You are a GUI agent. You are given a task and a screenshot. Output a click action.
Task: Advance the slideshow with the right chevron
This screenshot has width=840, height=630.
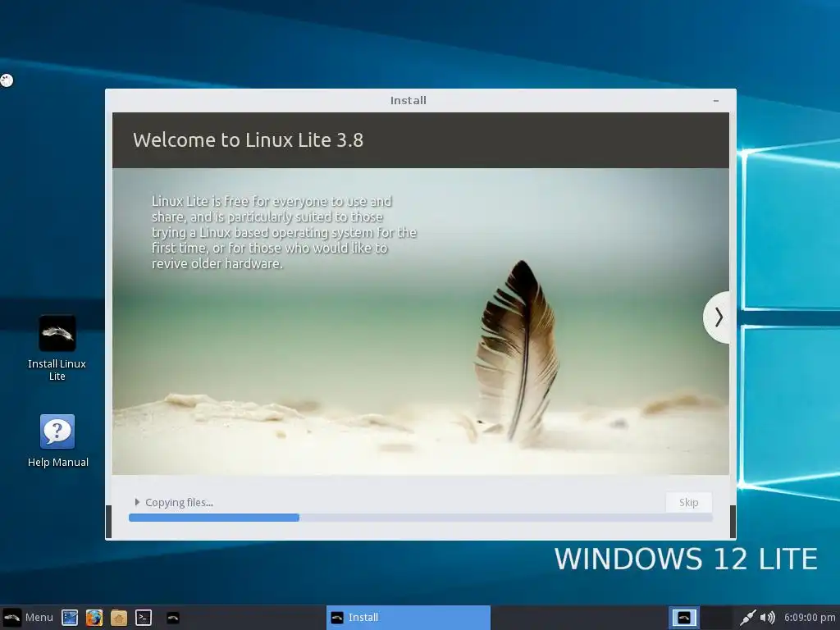tap(717, 317)
